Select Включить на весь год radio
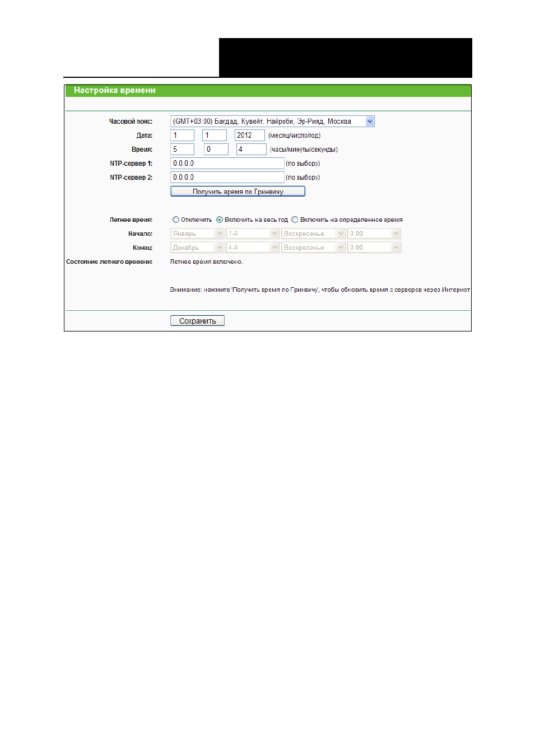The image size is (535, 756). (x=220, y=220)
